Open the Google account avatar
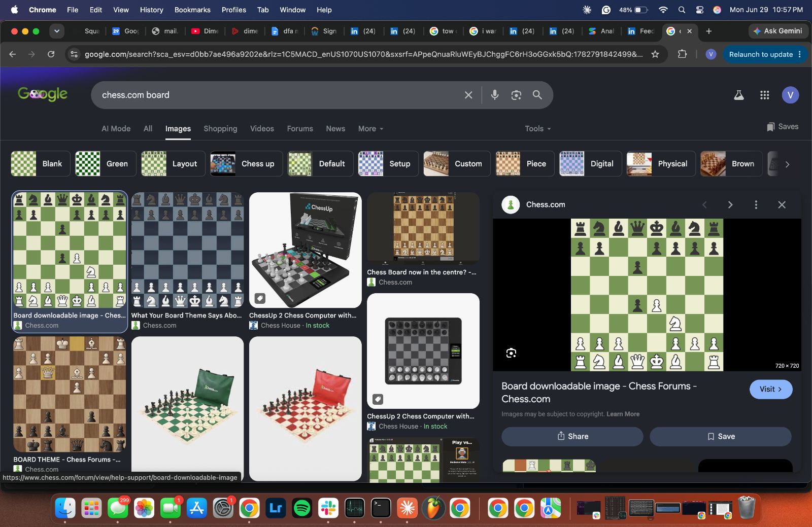Viewport: 812px width, 527px height. (790, 95)
